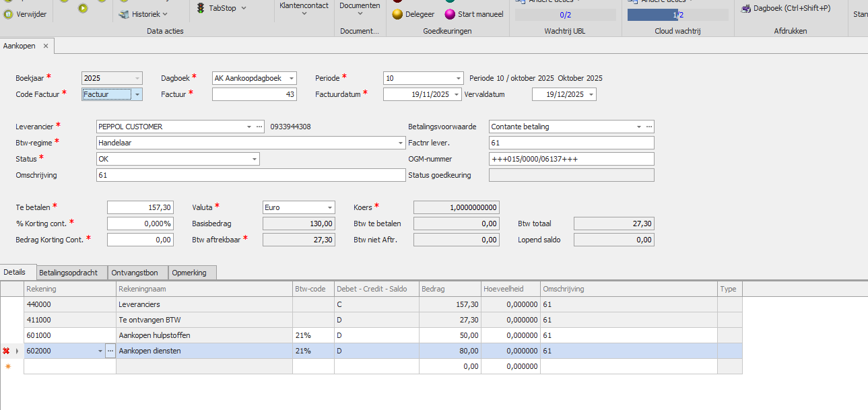Expand the Dagboek dropdown
The image size is (868, 410).
pos(291,78)
